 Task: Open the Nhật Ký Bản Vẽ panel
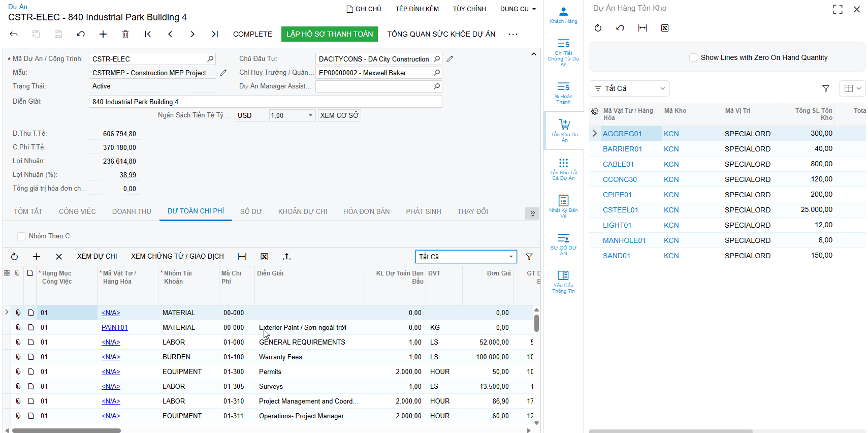tap(563, 206)
